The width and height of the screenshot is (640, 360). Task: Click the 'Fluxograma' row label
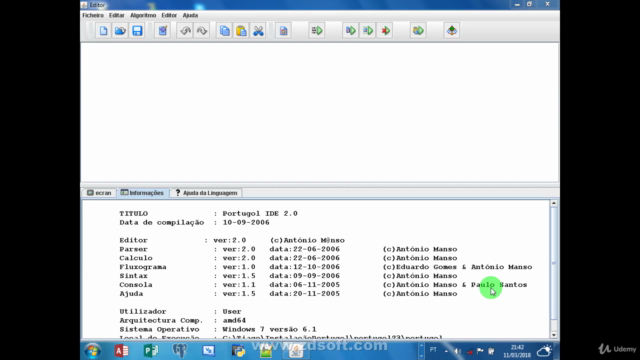tap(143, 267)
